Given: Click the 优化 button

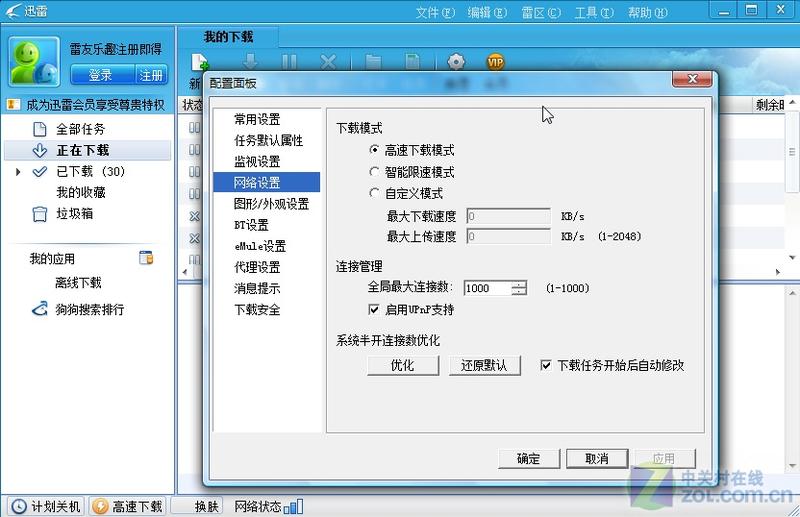Looking at the screenshot, I should (403, 365).
